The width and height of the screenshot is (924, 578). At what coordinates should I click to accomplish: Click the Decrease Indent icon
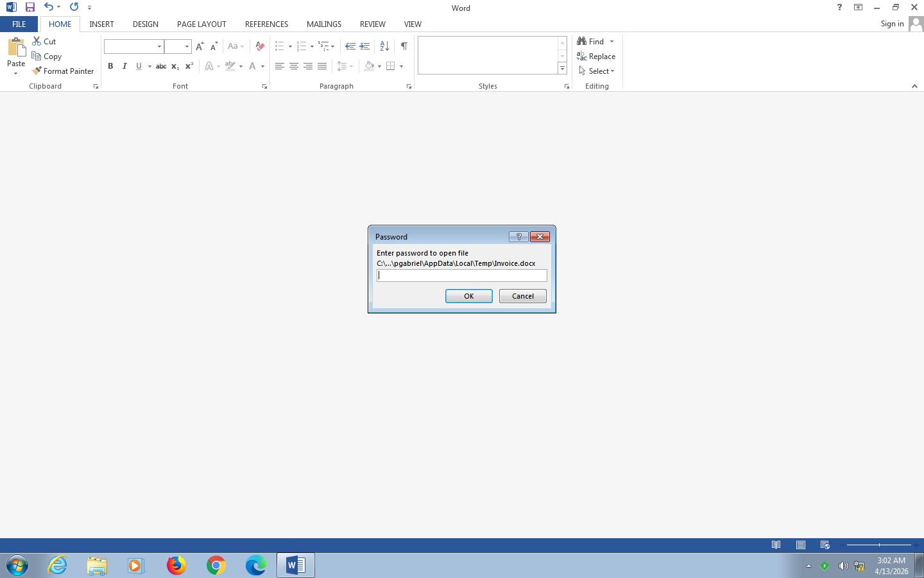tap(350, 46)
